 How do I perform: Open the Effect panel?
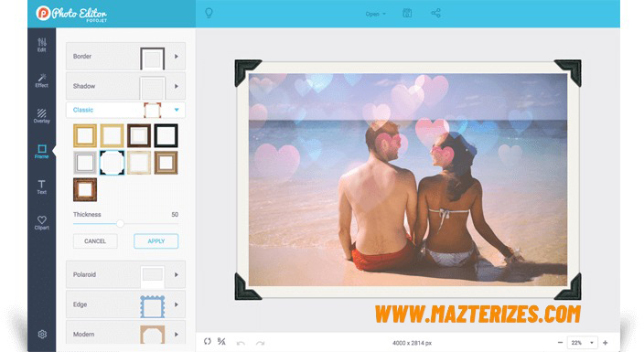[42, 80]
